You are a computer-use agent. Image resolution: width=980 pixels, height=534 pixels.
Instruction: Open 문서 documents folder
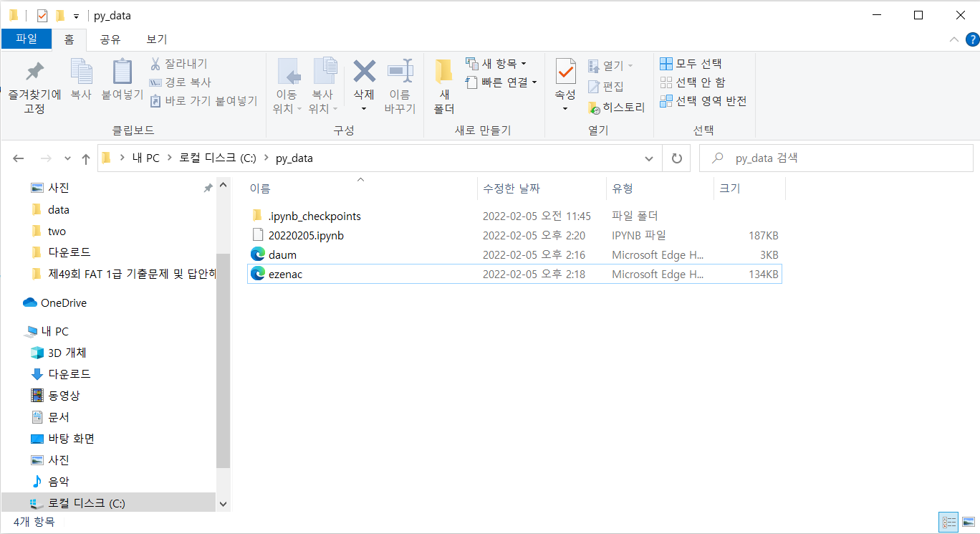pos(49,417)
